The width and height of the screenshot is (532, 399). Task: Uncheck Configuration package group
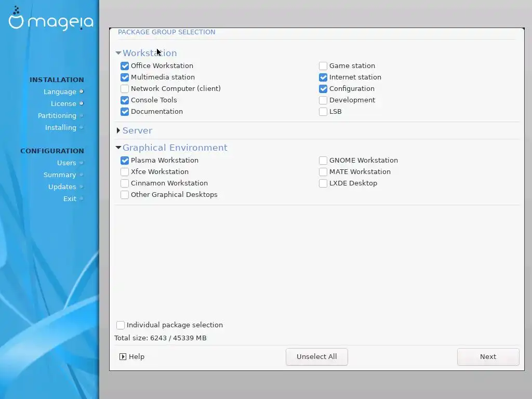pos(323,88)
